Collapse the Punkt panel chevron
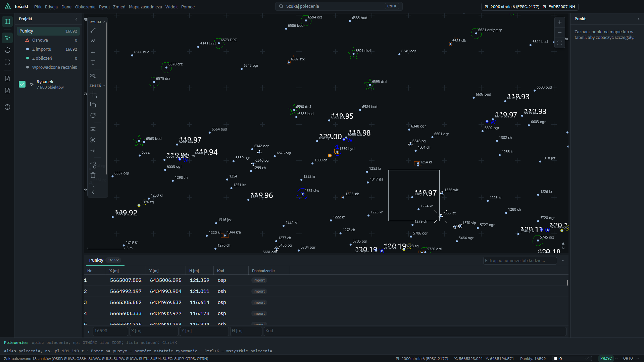Image resolution: width=644 pixels, height=362 pixels. click(638, 19)
